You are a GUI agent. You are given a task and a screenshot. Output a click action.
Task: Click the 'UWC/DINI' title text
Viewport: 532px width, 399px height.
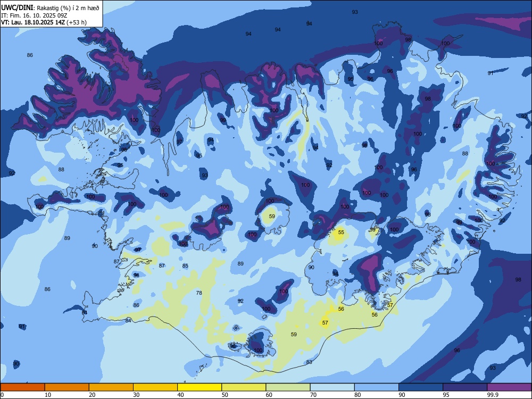17,8
